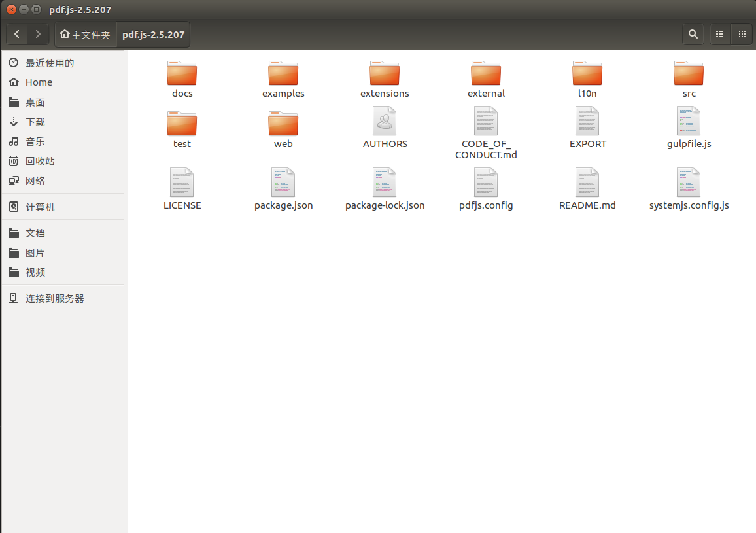Image resolution: width=756 pixels, height=533 pixels.
Task: Open 文档 in sidebar
Action: point(63,233)
